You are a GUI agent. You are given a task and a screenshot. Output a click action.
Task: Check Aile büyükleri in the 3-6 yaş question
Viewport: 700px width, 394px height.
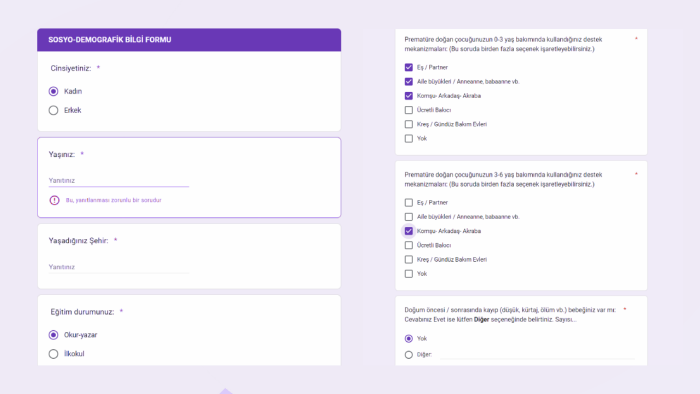tap(409, 217)
